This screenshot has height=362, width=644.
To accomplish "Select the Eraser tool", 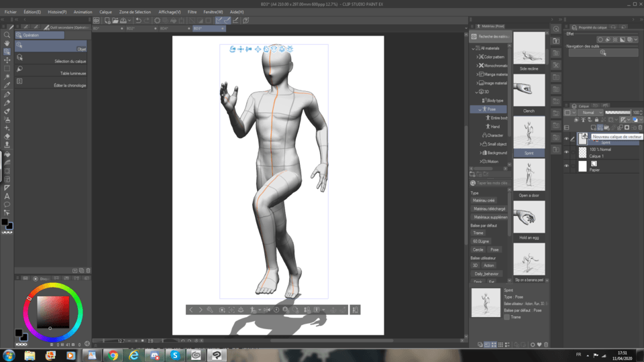I will (7, 135).
